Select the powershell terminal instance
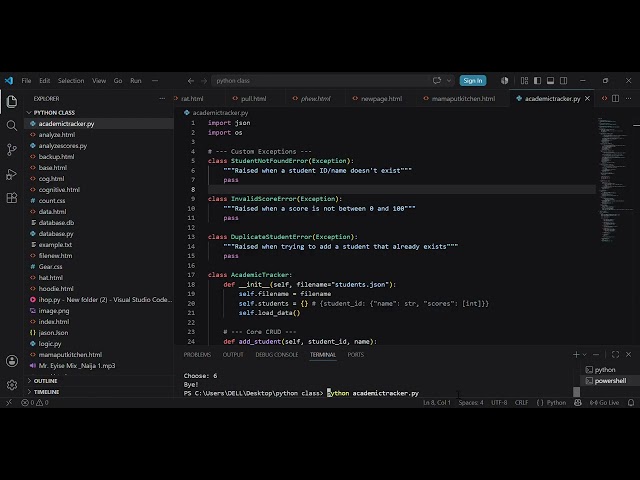Screen dimensions: 640x480 coord(610,381)
